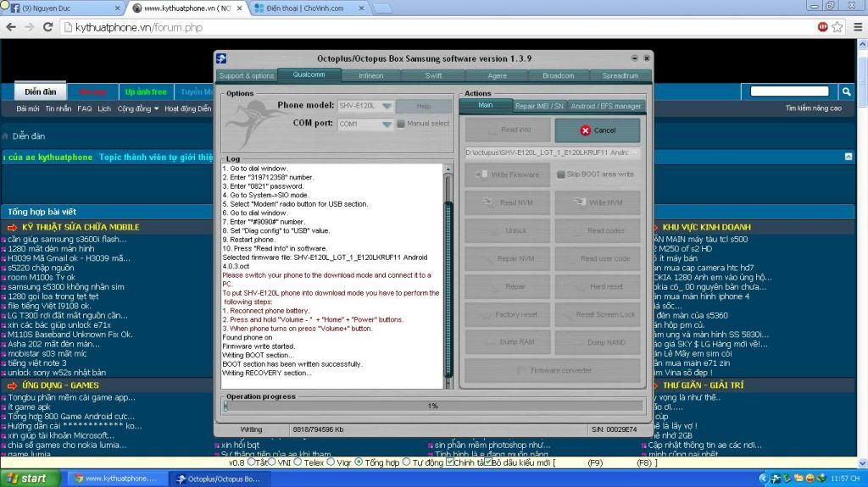The width and height of the screenshot is (868, 487).
Task: Click the log scroll-up arrow
Action: tap(448, 169)
